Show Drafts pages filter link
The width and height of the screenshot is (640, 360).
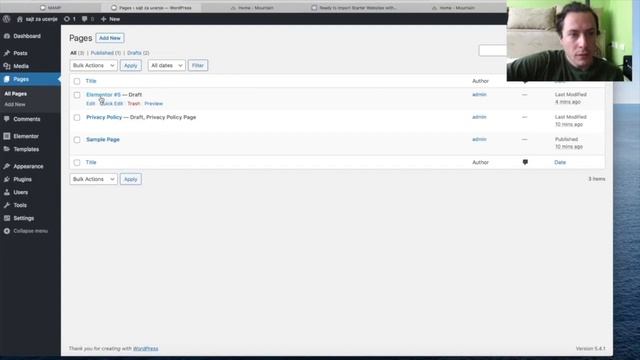[138, 53]
